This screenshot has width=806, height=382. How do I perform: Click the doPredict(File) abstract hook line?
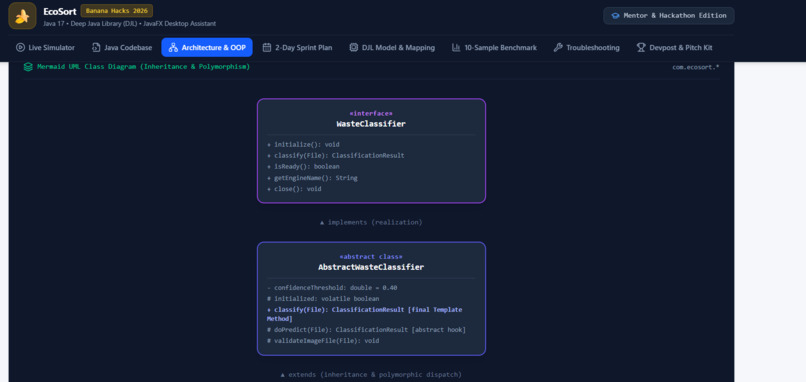pos(366,330)
